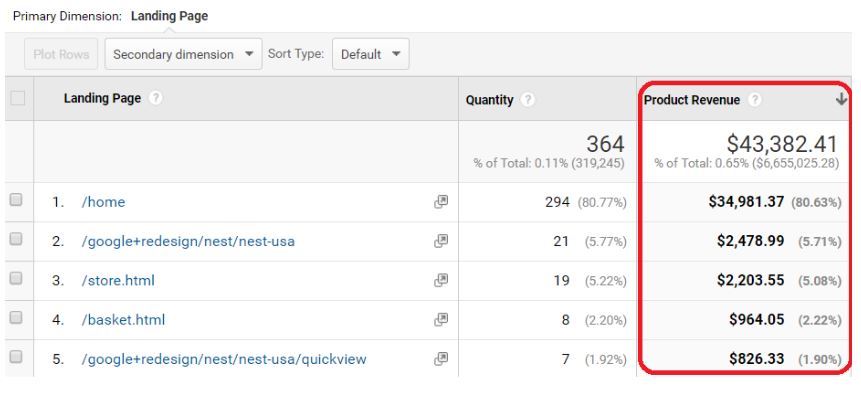Open the Secondary dimension dropdown
Viewport: 861px width, 393px height.
point(183,54)
